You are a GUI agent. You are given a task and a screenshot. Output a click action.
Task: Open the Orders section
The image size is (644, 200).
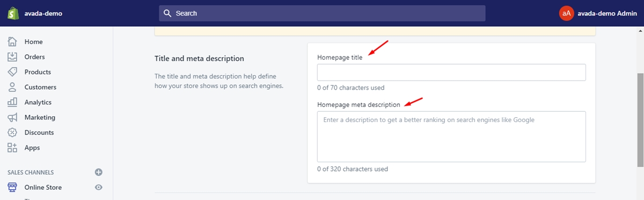[x=34, y=57]
